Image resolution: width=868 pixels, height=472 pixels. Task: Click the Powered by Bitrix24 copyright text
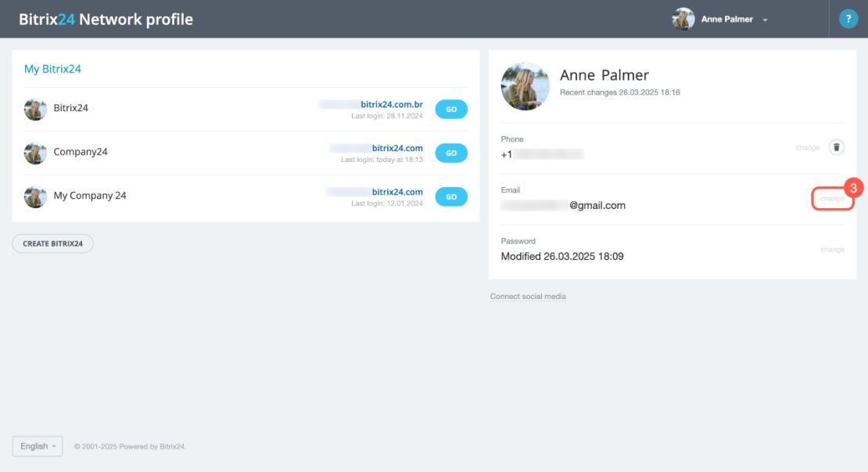pos(130,446)
